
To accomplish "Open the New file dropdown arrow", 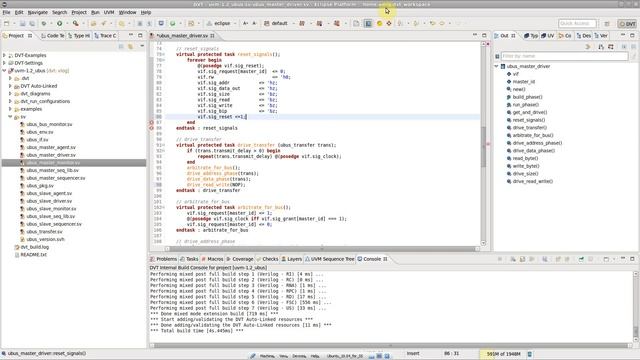I will point(14,24).
